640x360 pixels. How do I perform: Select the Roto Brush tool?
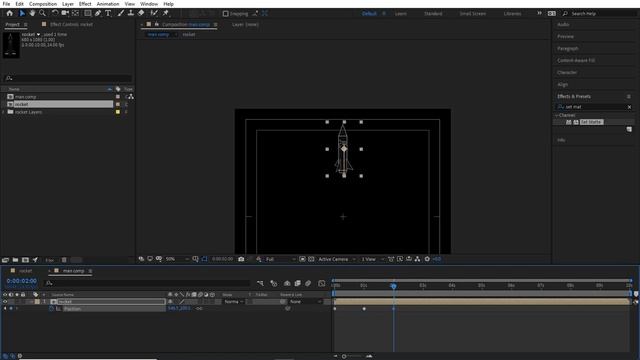pos(154,13)
